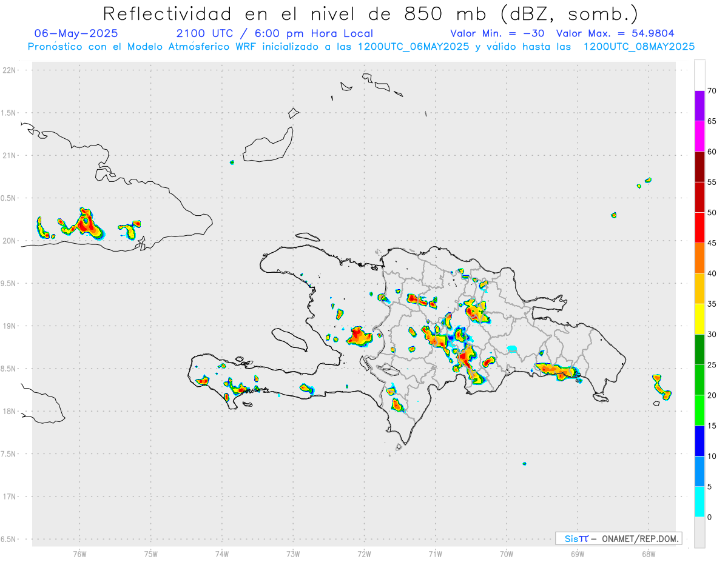
Task: Click the cyan 0–5 dBZ legend band
Action: 699,502
